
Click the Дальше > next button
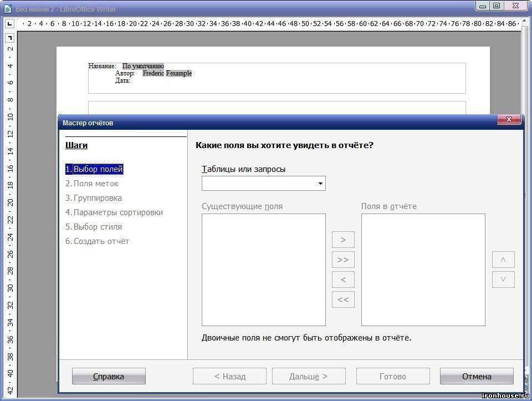coord(309,376)
